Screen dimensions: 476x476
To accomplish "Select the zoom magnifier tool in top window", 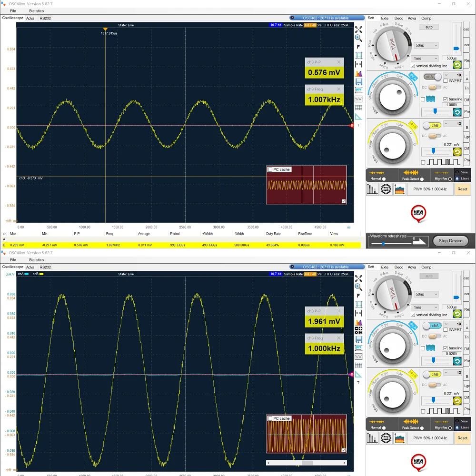I will click(358, 38).
